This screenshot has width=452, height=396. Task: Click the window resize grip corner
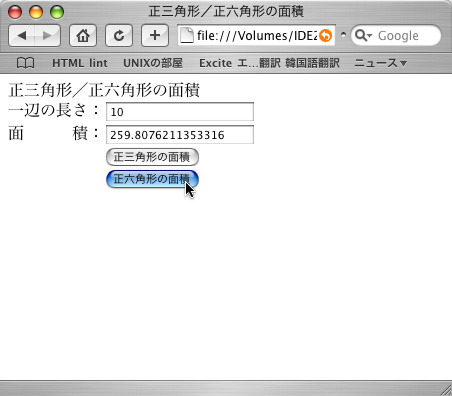(x=446, y=390)
